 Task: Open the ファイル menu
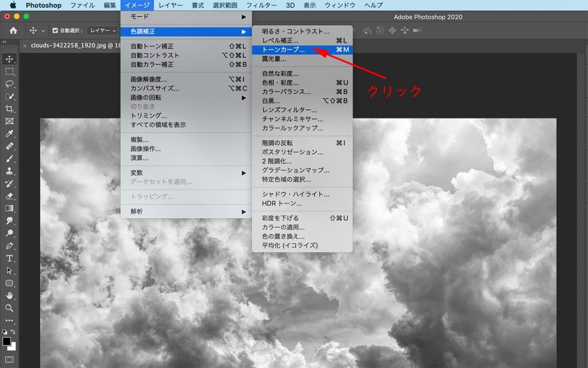click(x=83, y=5)
